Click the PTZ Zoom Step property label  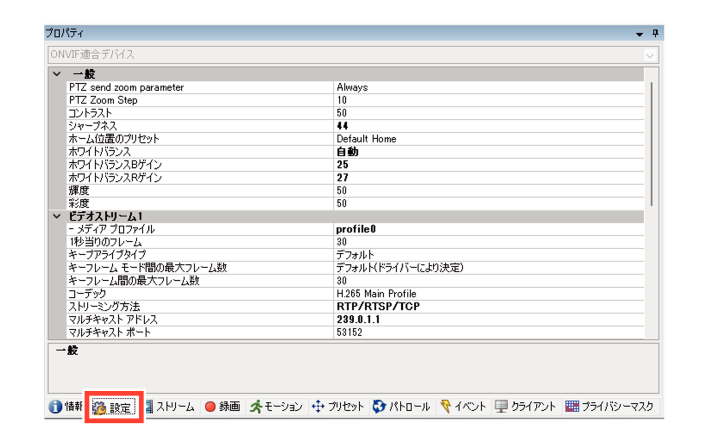pyautogui.click(x=103, y=100)
